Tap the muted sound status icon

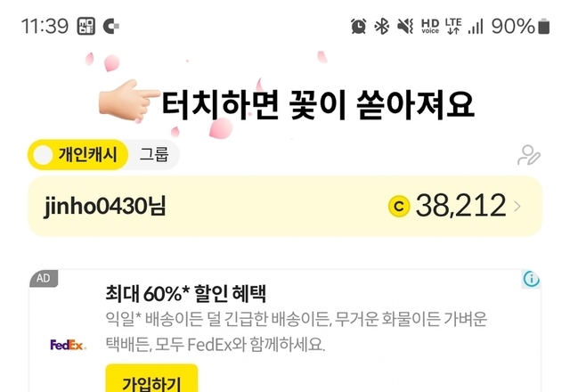pos(405,26)
